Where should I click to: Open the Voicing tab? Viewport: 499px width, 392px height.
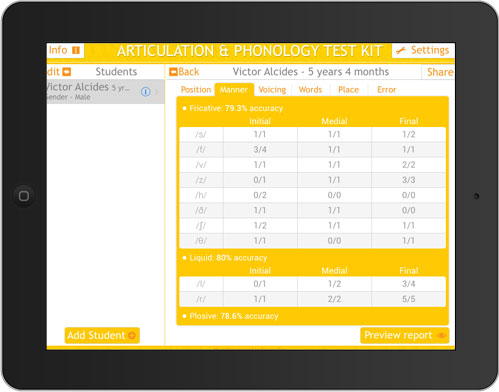click(272, 90)
